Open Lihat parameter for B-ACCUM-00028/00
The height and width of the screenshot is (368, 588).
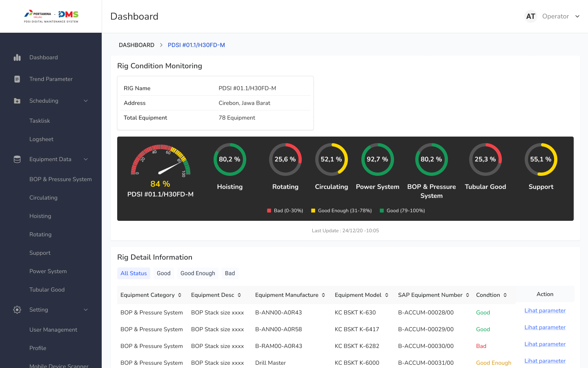[545, 310]
